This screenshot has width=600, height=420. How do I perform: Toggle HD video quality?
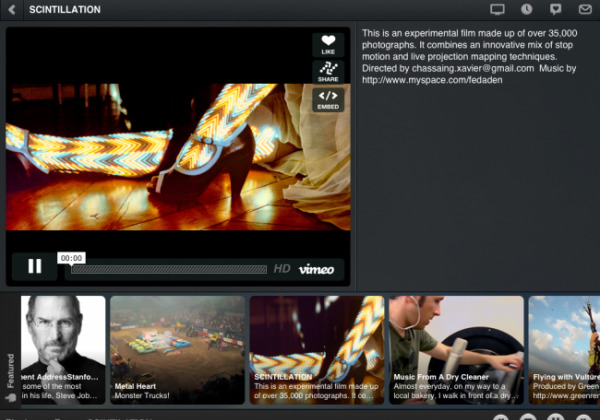(282, 269)
